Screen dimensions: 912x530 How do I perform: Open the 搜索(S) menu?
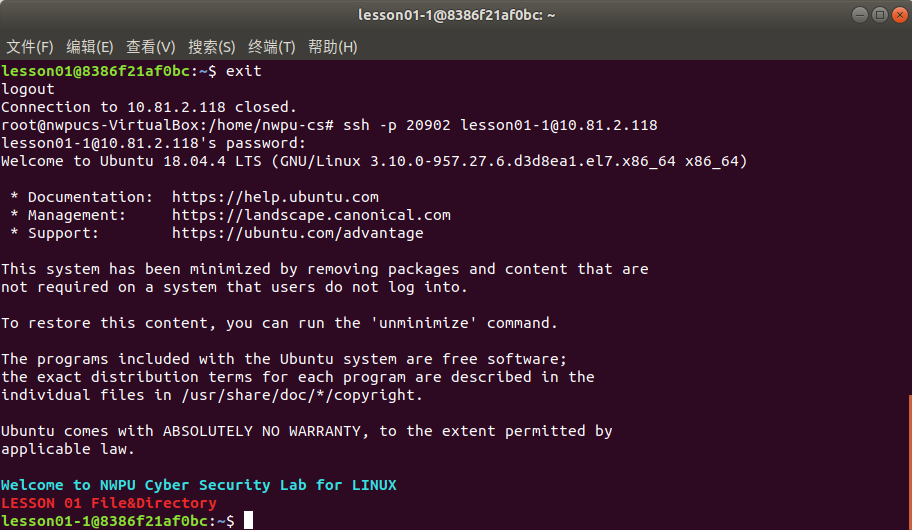point(211,47)
